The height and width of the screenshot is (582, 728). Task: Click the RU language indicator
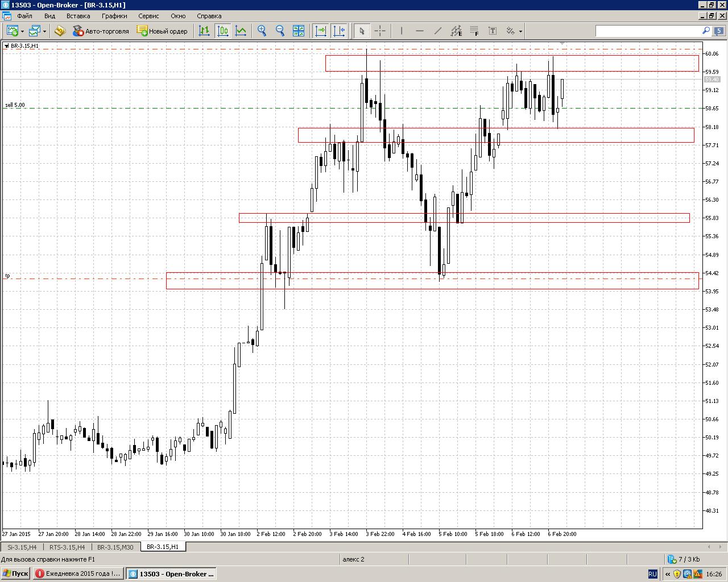coord(652,574)
